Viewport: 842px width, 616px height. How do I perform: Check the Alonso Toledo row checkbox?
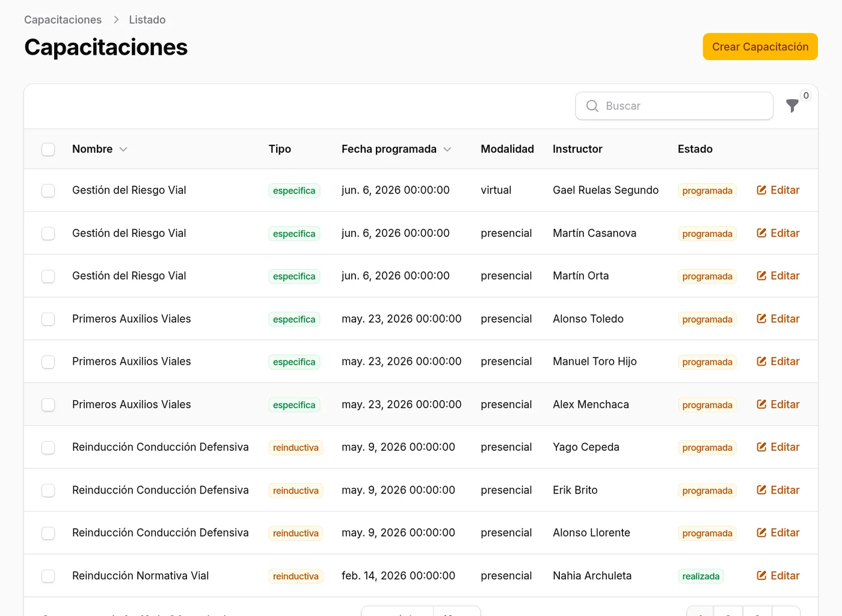coord(48,319)
